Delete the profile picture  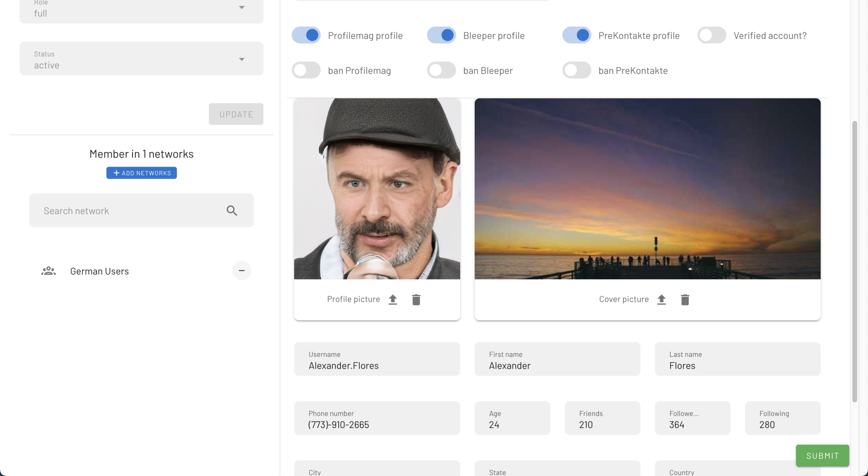416,299
